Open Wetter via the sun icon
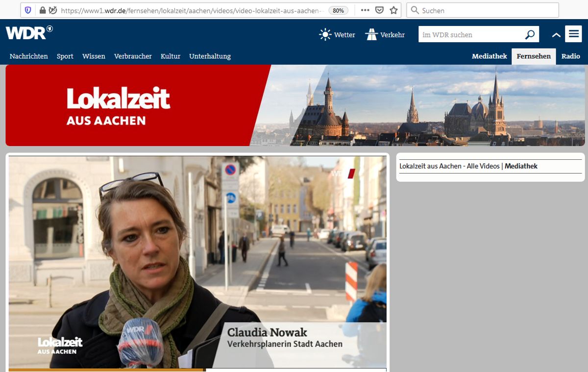588x372 pixels. click(325, 35)
